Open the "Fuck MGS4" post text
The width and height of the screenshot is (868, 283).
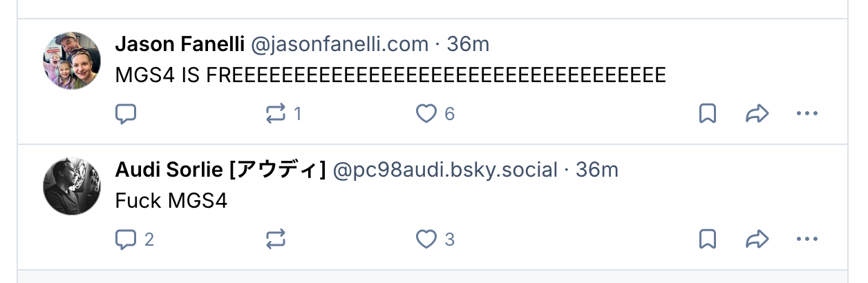171,201
